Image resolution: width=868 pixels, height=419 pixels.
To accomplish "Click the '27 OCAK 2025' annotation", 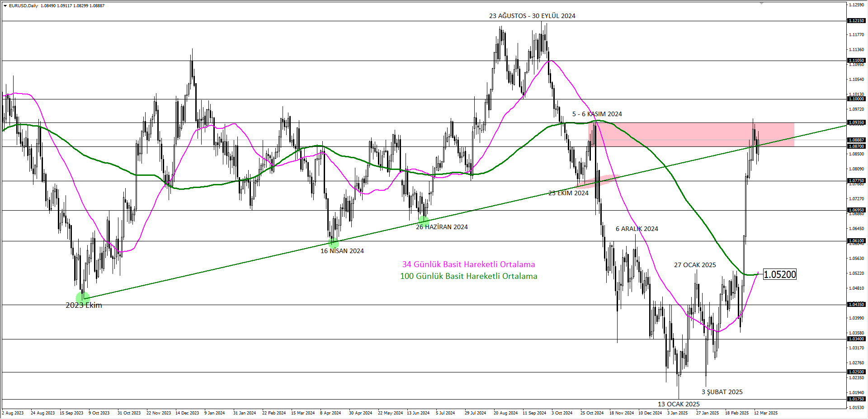I will 695,265.
